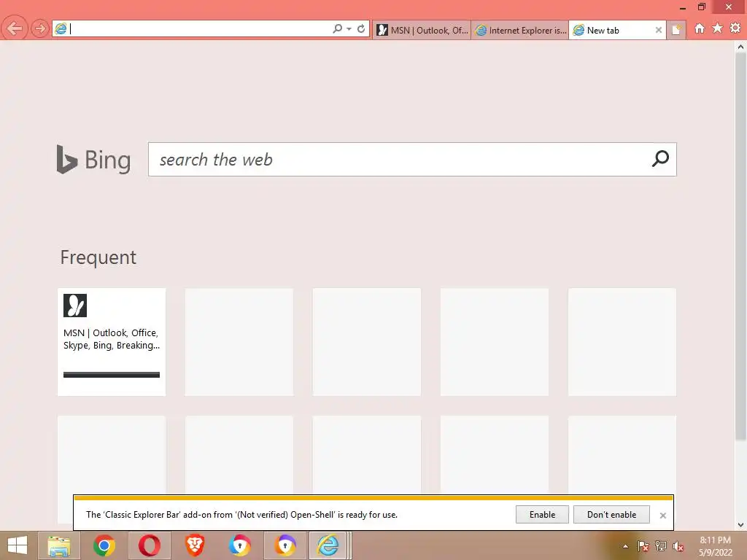Click the Refresh icon in address bar
The width and height of the screenshot is (747, 560).
(361, 28)
